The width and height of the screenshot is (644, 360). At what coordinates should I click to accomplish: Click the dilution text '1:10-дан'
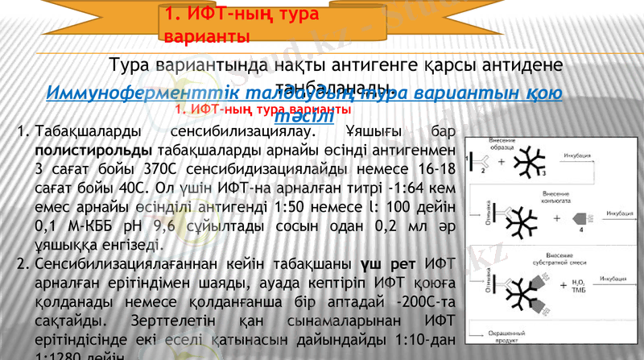[425, 340]
